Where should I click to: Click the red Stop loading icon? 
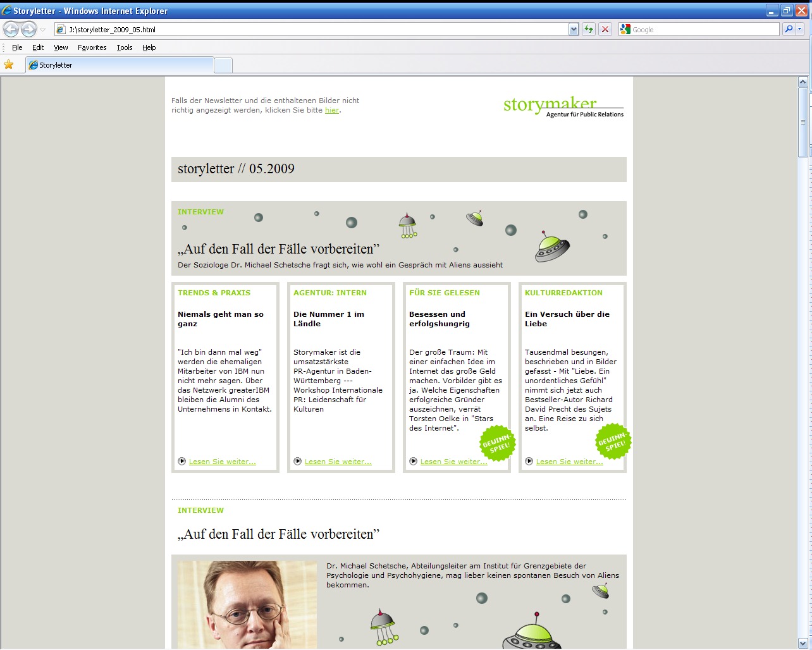[x=605, y=29]
